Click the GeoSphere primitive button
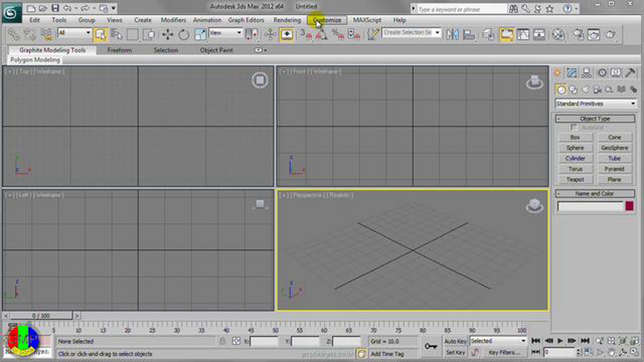Viewport: 644px width, 362px height. [614, 148]
